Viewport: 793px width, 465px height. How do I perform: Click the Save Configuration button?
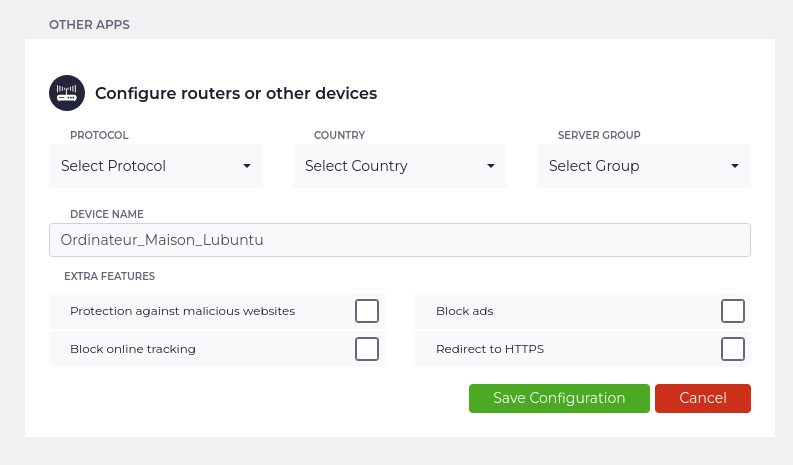click(559, 398)
